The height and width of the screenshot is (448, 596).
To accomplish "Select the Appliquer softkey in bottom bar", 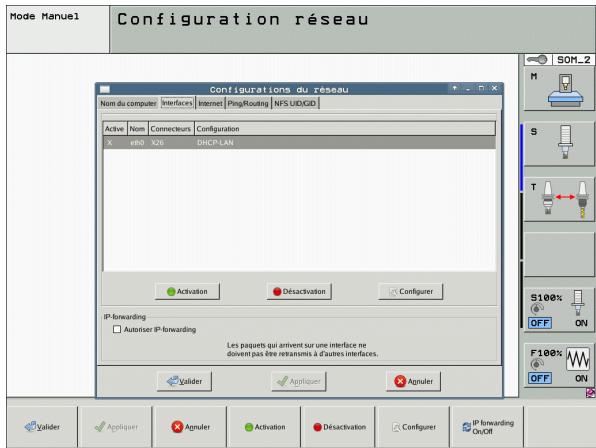I will (x=116, y=427).
